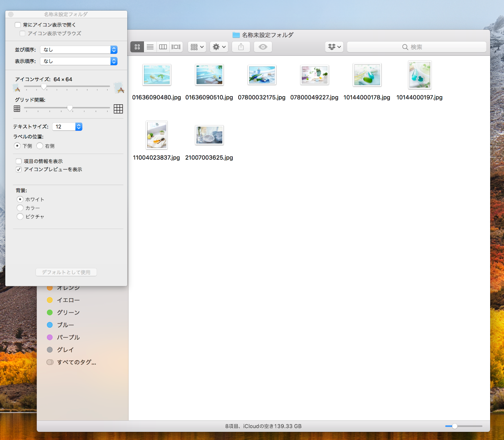Enable 常にアイコン表示で開く checkbox
This screenshot has width=504, height=440.
[18, 25]
